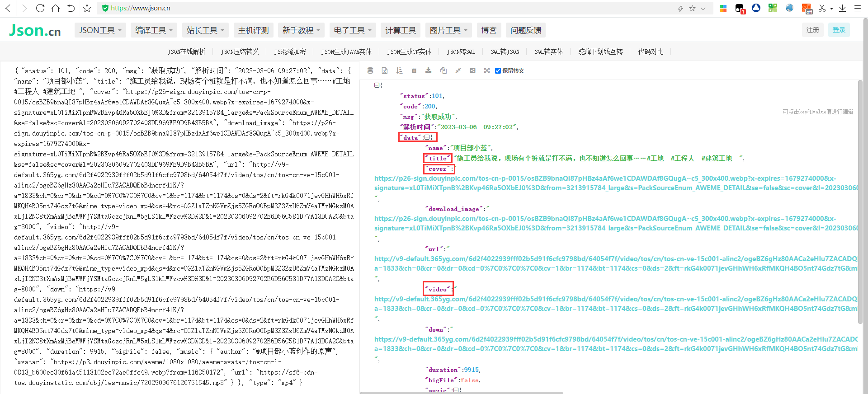Open the 编译工具 dropdown menu
Viewport: 868px width, 394px height.
click(154, 30)
